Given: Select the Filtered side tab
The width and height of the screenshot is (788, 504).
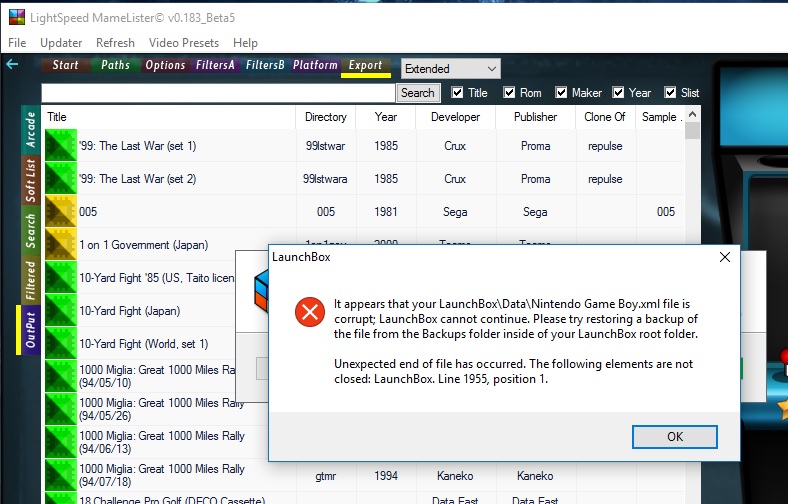Looking at the screenshot, I should pos(31,280).
